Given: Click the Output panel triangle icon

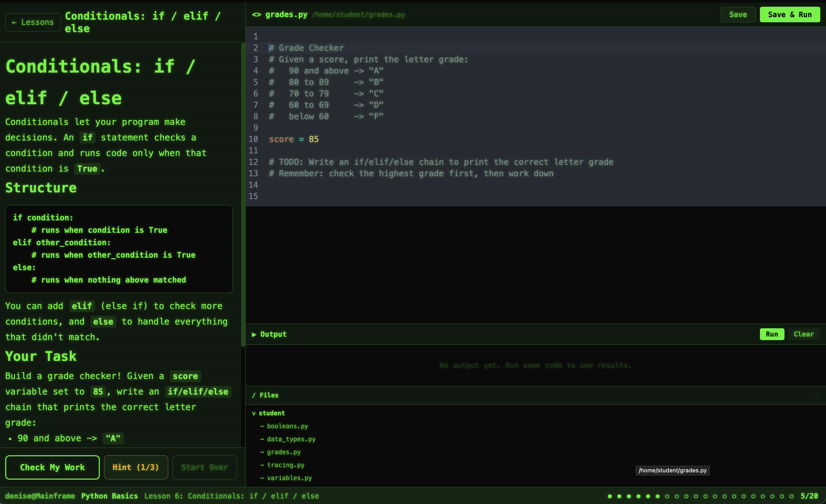Looking at the screenshot, I should 254,334.
